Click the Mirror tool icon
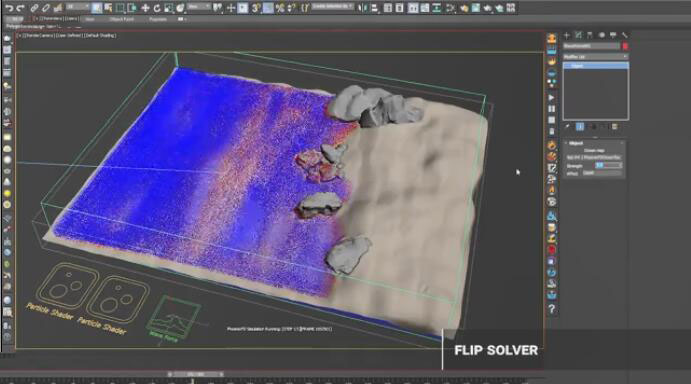This screenshot has height=384, width=691. [x=363, y=8]
